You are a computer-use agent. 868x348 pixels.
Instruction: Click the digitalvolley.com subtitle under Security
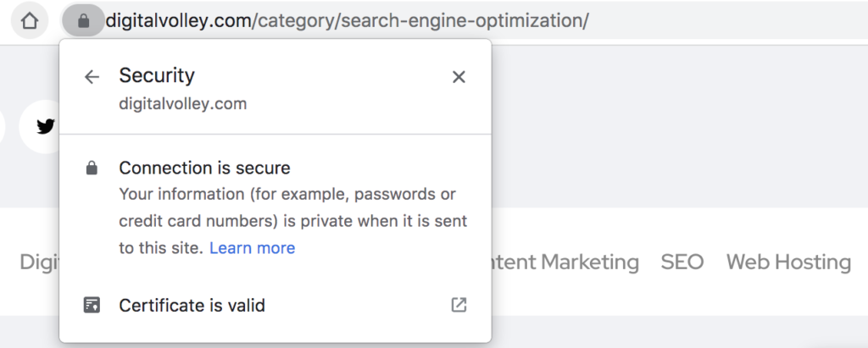point(183,104)
